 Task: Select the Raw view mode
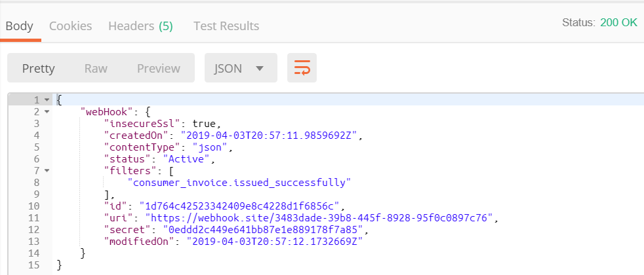(x=96, y=68)
